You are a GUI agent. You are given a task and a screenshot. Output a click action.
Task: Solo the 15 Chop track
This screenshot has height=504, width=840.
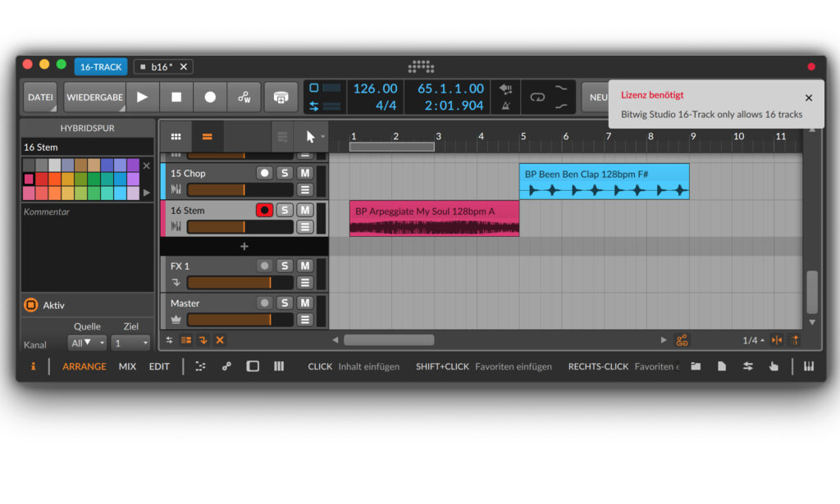[x=285, y=173]
